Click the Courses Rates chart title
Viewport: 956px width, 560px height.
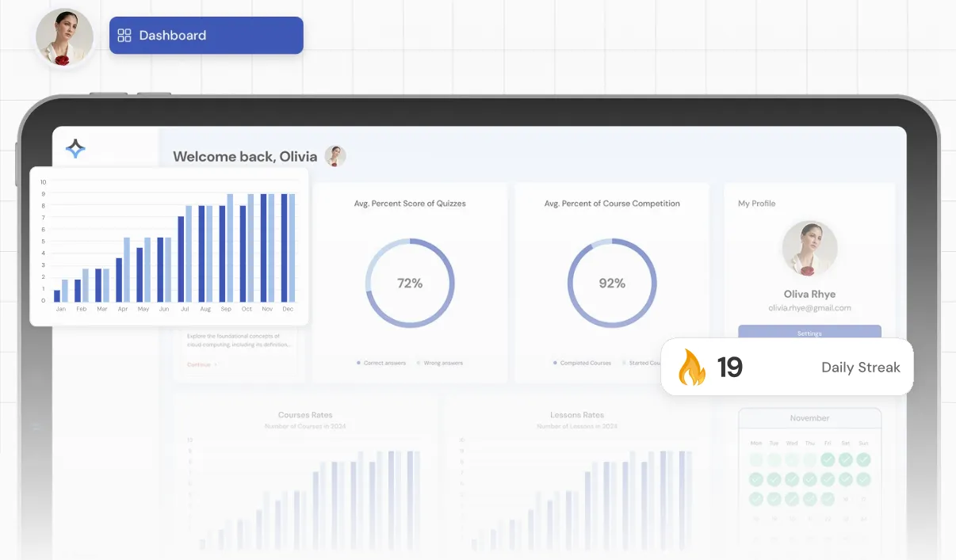tap(305, 415)
